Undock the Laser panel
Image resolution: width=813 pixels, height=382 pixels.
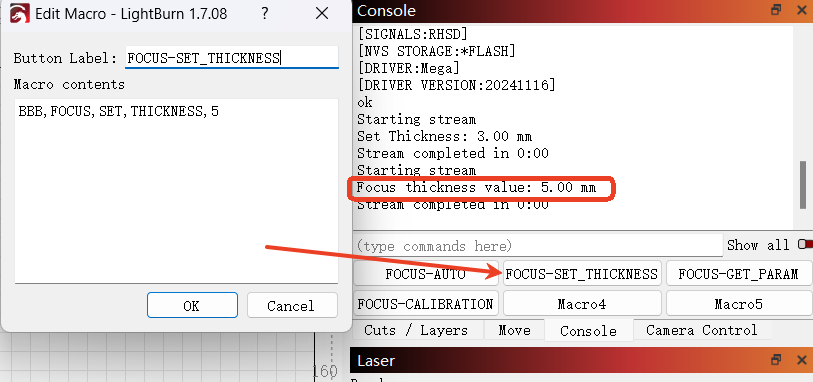point(776,360)
